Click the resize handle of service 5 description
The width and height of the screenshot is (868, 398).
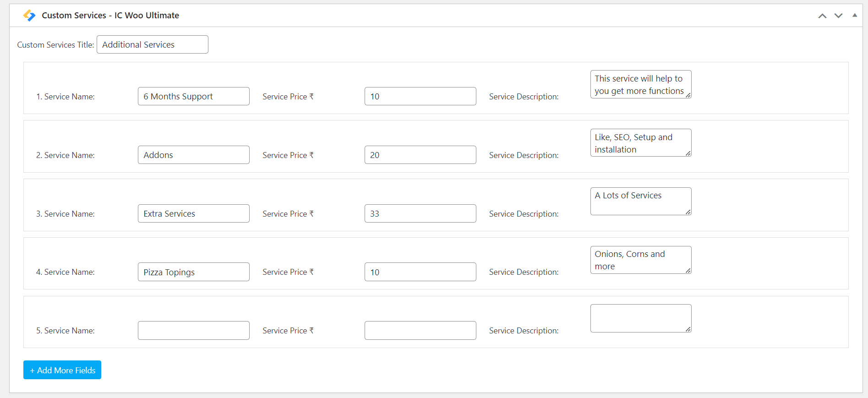click(688, 329)
